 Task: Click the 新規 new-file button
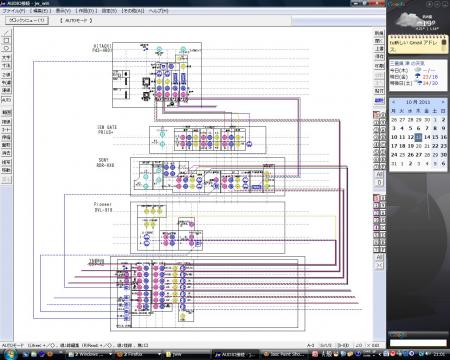[379, 33]
